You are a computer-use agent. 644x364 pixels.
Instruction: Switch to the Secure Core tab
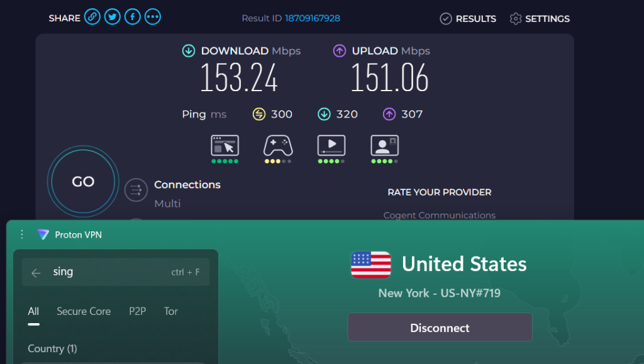point(84,311)
